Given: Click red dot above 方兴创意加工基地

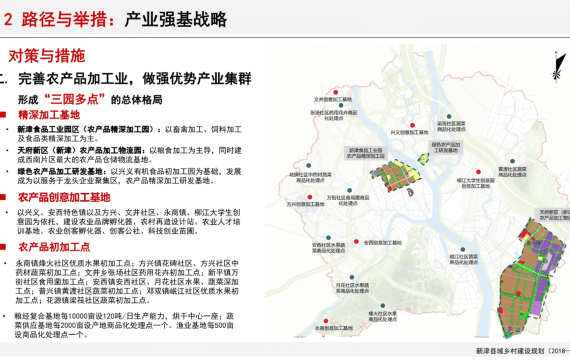Looking at the screenshot, I should [x=310, y=197].
